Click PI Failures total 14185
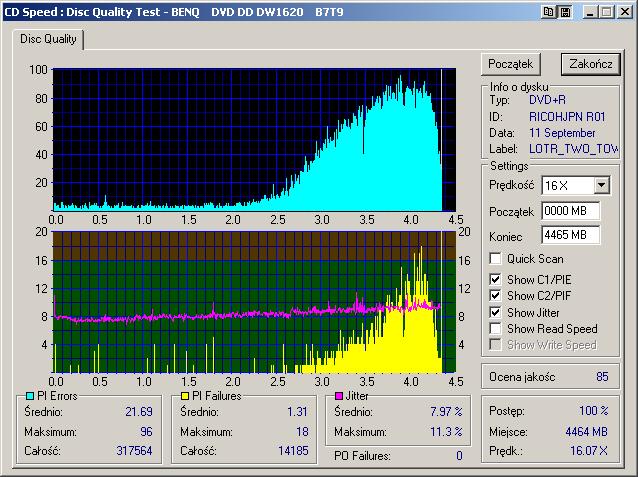Image resolution: width=638 pixels, height=477 pixels. [x=293, y=451]
